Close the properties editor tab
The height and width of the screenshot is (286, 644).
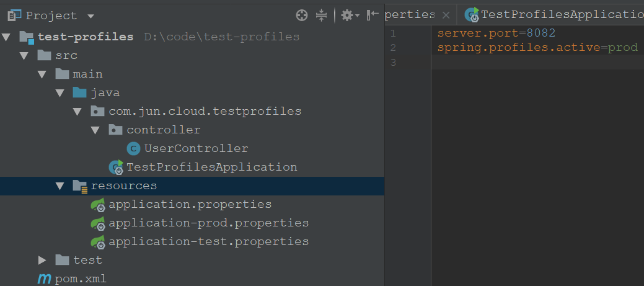pos(446,16)
